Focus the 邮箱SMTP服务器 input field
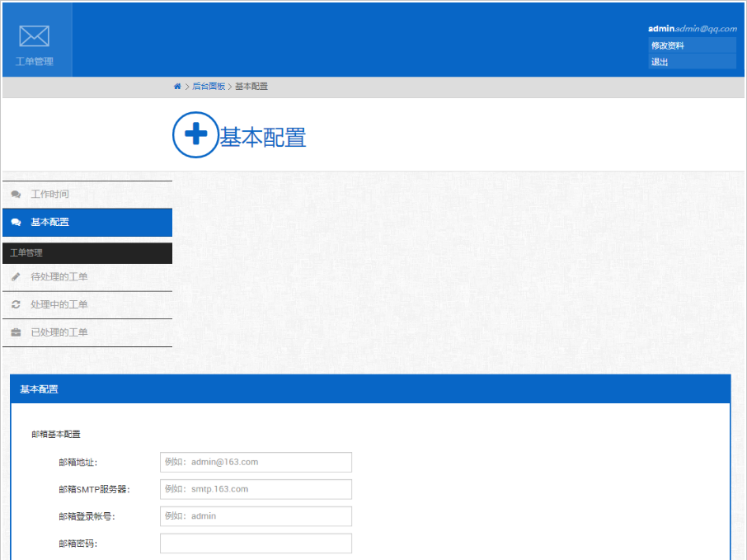The height and width of the screenshot is (560, 747). pyautogui.click(x=256, y=489)
